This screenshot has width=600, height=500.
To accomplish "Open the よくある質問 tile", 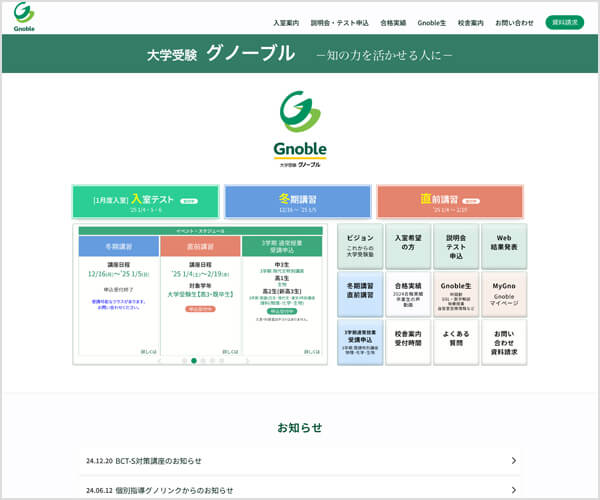I will pos(456,341).
